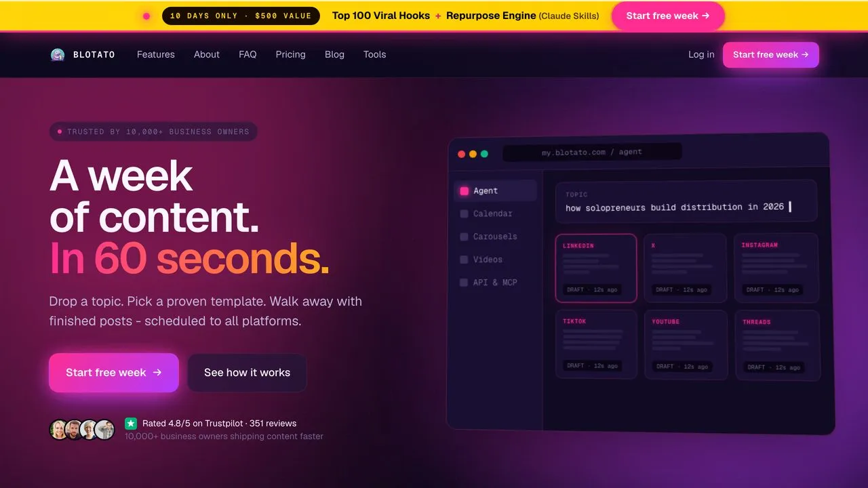The height and width of the screenshot is (488, 868).
Task: Click Top 100 Viral Hooks banner text
Action: tap(381, 16)
